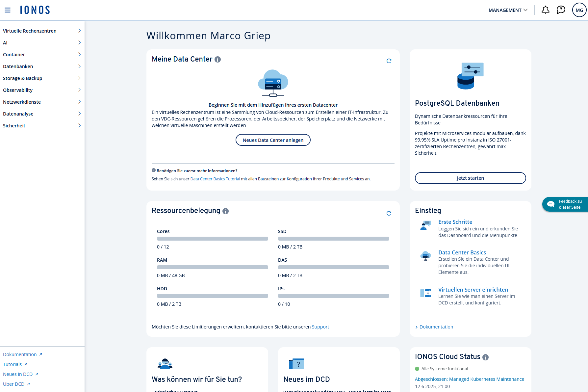Image resolution: width=588 pixels, height=392 pixels.
Task: Click the Willkommen Marco Griep heading
Action: pos(208,36)
